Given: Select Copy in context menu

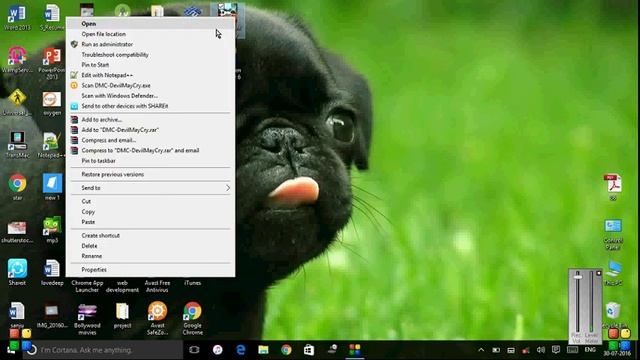Looking at the screenshot, I should point(150,212).
